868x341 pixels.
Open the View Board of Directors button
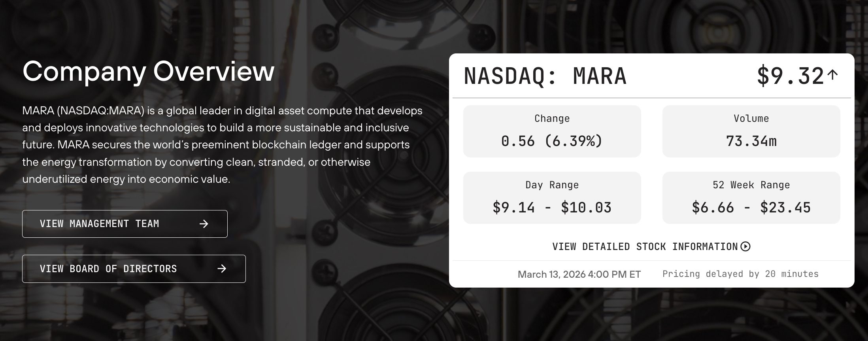134,269
